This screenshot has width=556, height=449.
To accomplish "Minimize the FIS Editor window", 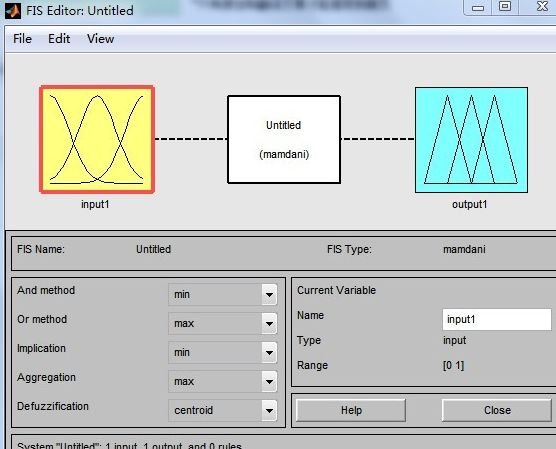I will (x=478, y=7).
